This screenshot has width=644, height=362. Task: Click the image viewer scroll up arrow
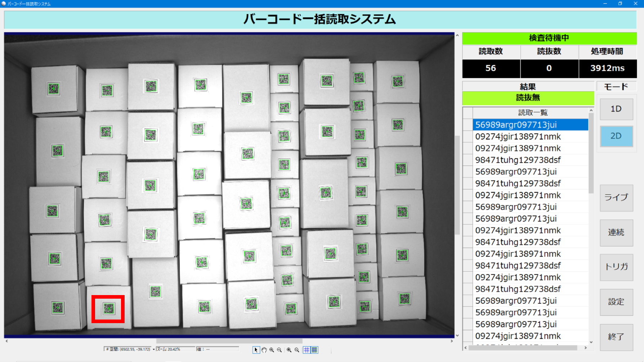pyautogui.click(x=457, y=35)
